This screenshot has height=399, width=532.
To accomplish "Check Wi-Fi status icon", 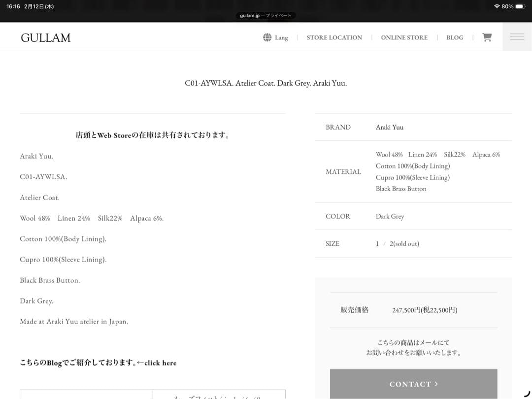I will click(x=497, y=6).
